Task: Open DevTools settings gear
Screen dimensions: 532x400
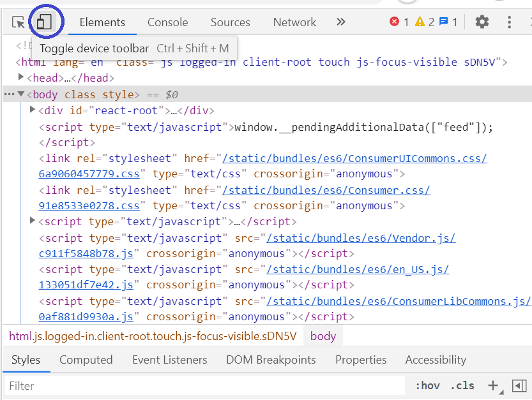Action: click(482, 22)
